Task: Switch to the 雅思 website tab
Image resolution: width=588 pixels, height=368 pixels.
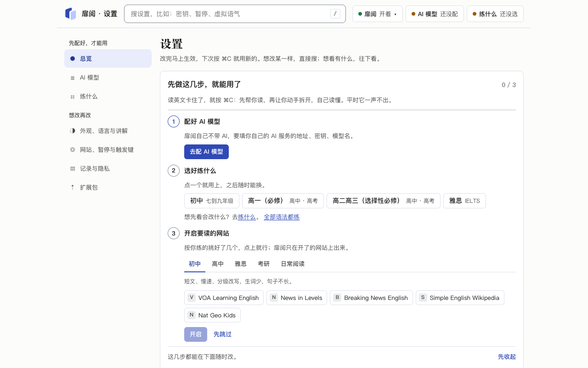Action: (241, 264)
